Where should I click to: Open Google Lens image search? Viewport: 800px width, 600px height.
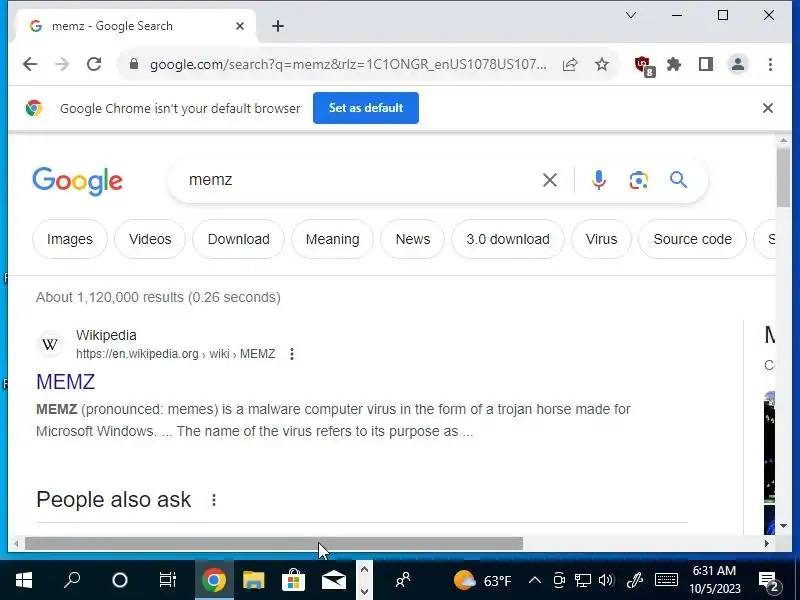(638, 180)
